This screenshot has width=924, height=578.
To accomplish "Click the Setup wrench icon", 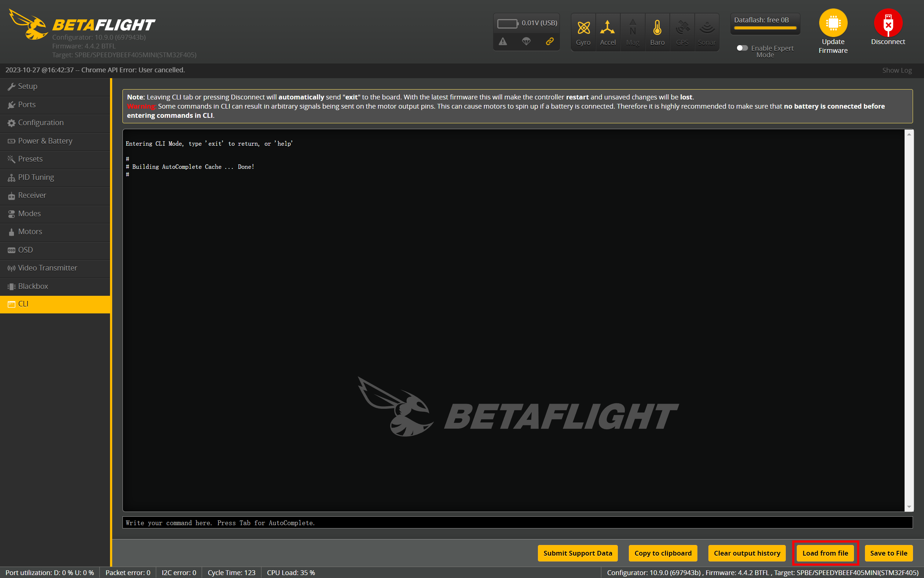I will click(11, 87).
